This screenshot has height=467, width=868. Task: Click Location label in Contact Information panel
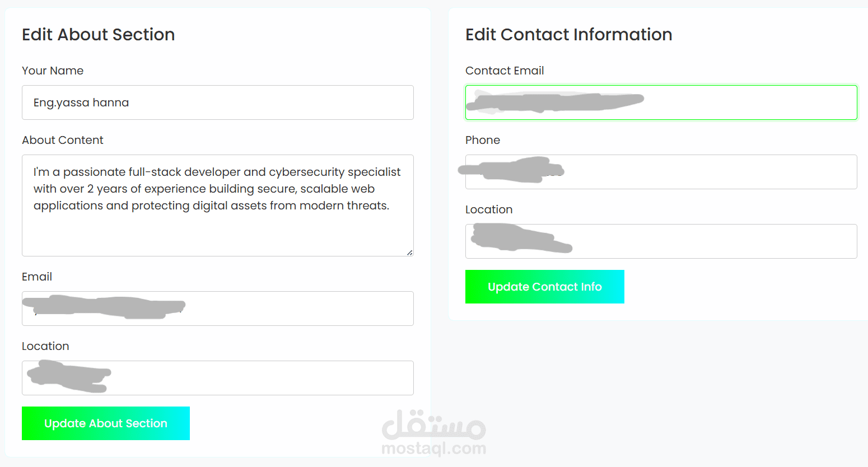[489, 209]
